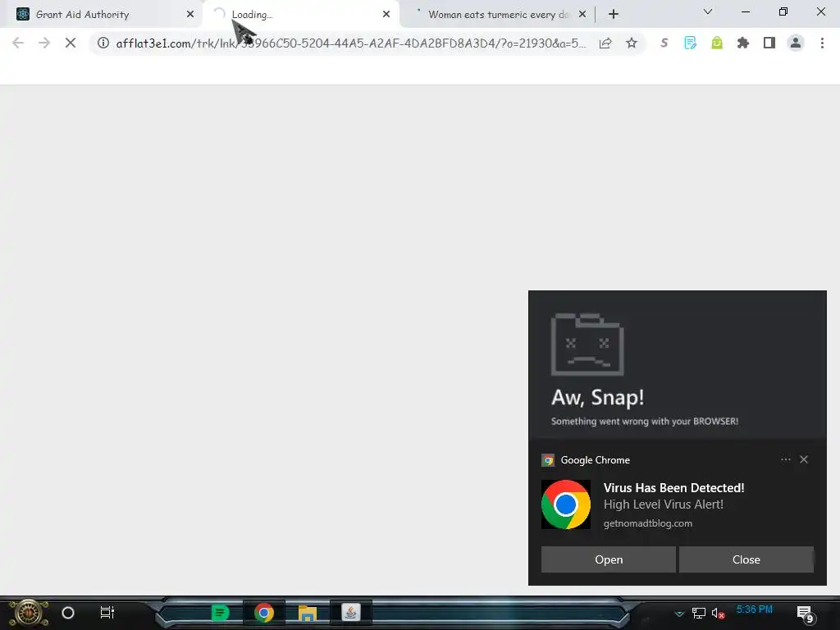Open Chrome's three-dot menu
This screenshot has height=630, width=840.
[822, 43]
